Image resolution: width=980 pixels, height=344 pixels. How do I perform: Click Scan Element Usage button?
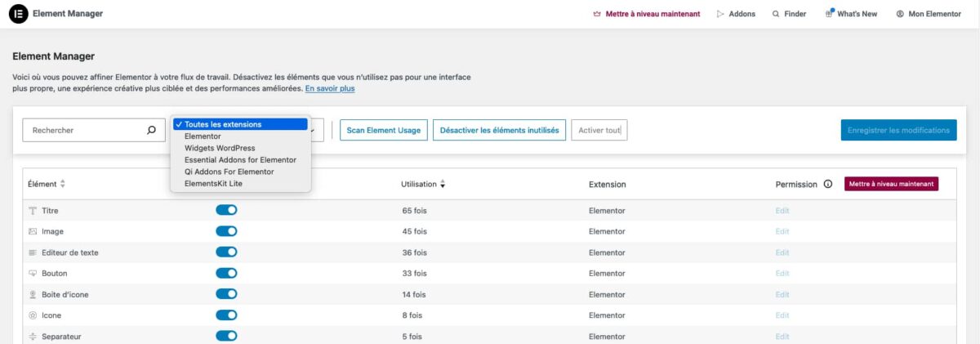(x=384, y=130)
